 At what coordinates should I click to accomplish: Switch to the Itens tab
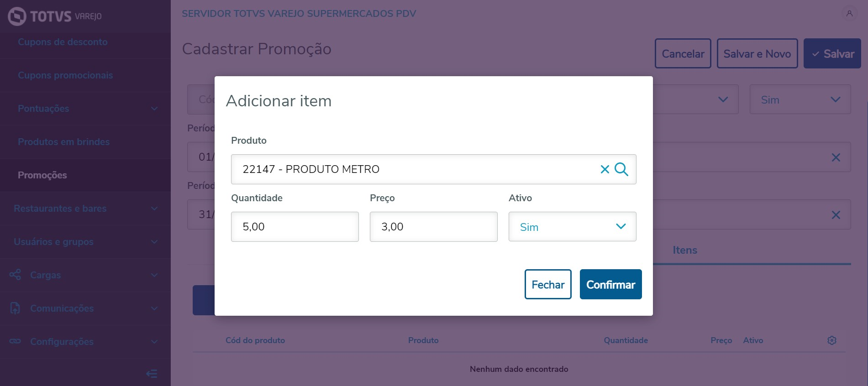(x=684, y=250)
